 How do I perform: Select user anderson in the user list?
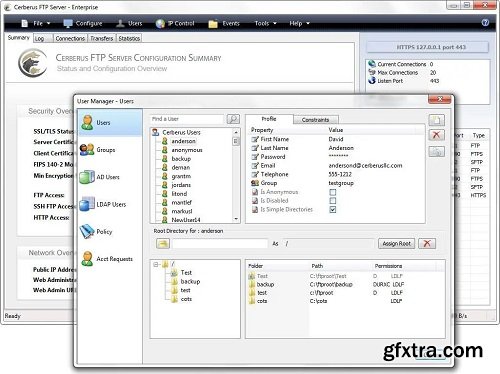point(183,141)
